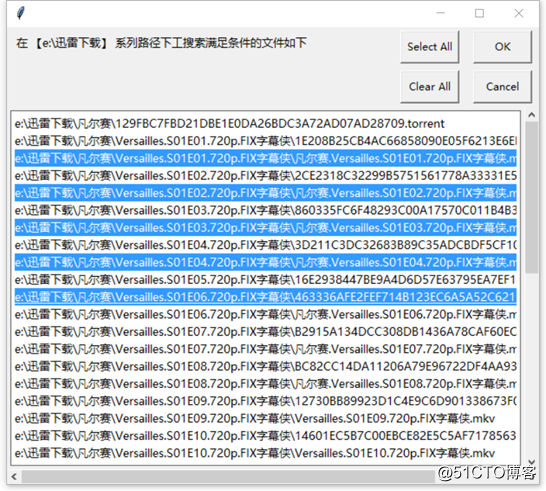546x491 pixels.
Task: Deselect highlighted S01E04 凡尔赛.Versailles row
Action: point(266,262)
